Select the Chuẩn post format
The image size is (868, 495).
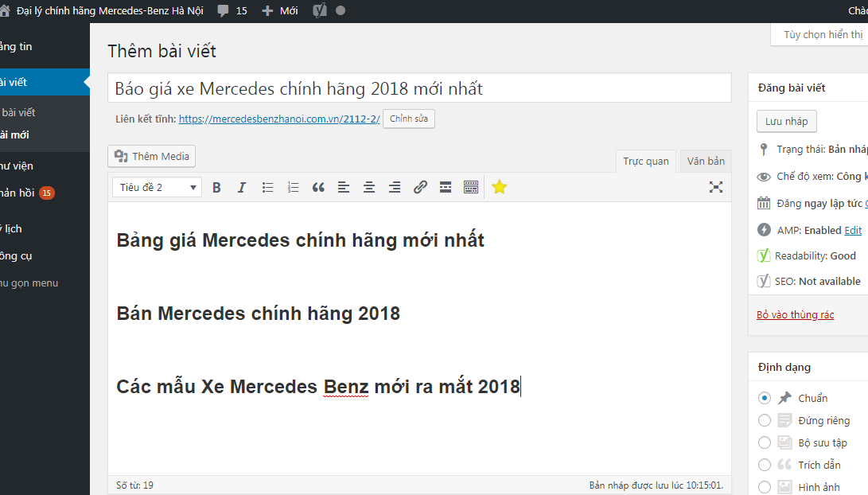pos(765,398)
